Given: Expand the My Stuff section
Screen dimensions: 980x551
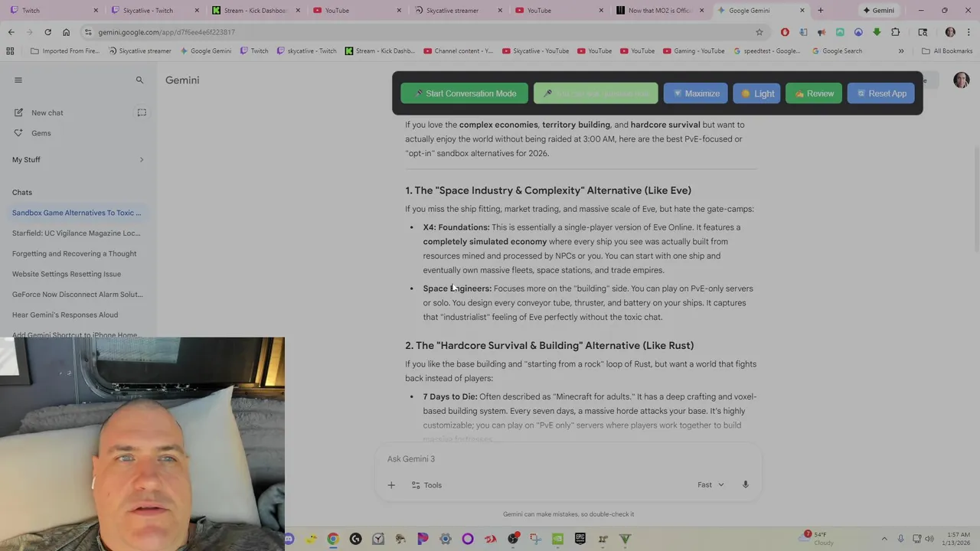Looking at the screenshot, I should pos(77,160).
